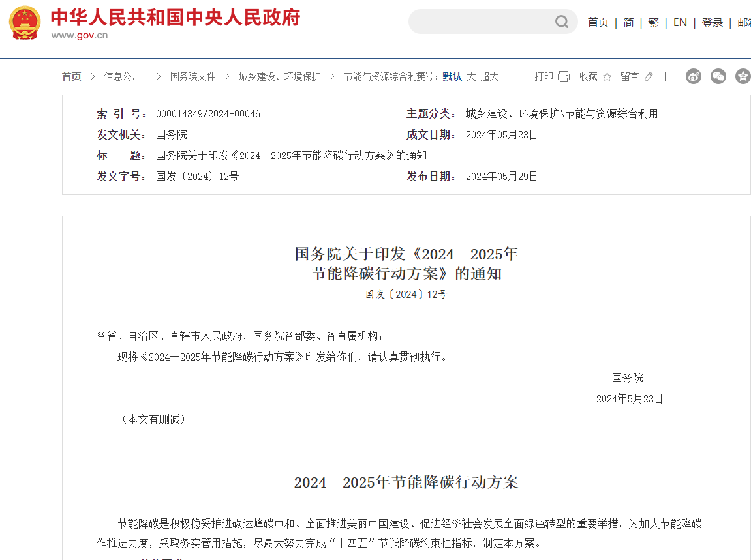The height and width of the screenshot is (560, 751).
Task: Click document number 国发〔2024〕12号 in table
Action: (197, 176)
